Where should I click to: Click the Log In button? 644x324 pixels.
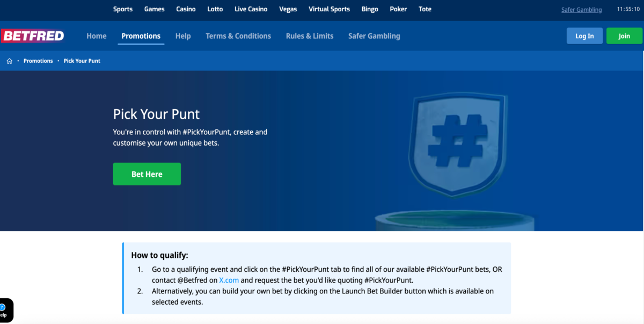click(584, 36)
